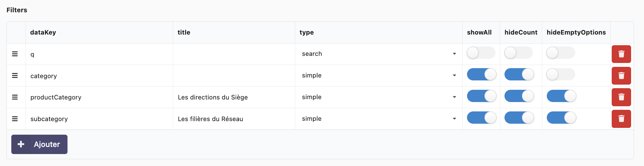Image resolution: width=644 pixels, height=166 pixels.
Task: Edit the title field of category row
Action: tap(234, 76)
